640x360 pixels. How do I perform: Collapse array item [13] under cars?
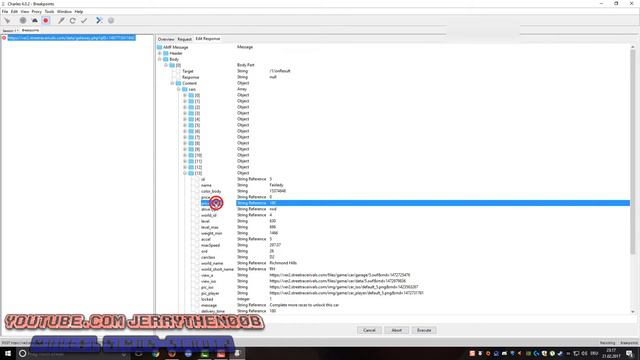[x=185, y=173]
